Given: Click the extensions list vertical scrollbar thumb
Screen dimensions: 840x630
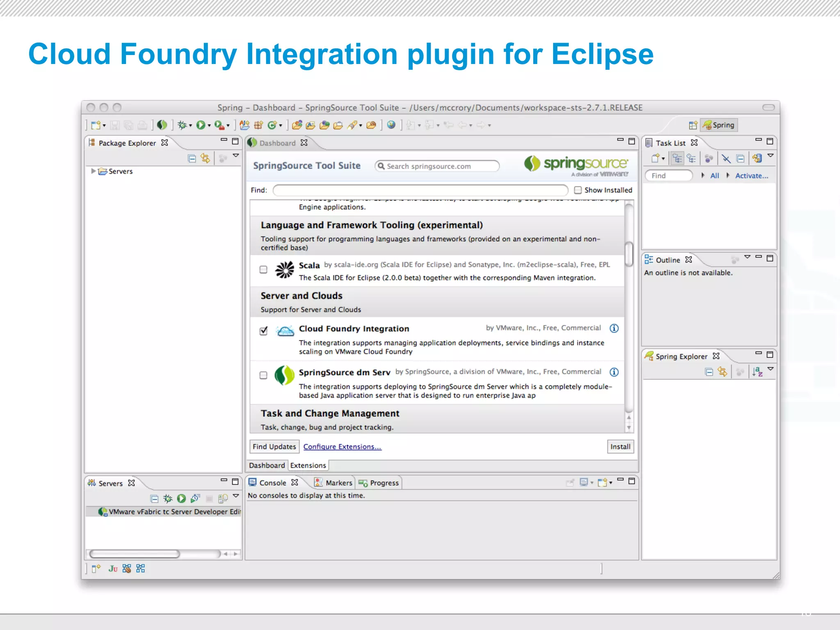Looking at the screenshot, I should (x=629, y=254).
